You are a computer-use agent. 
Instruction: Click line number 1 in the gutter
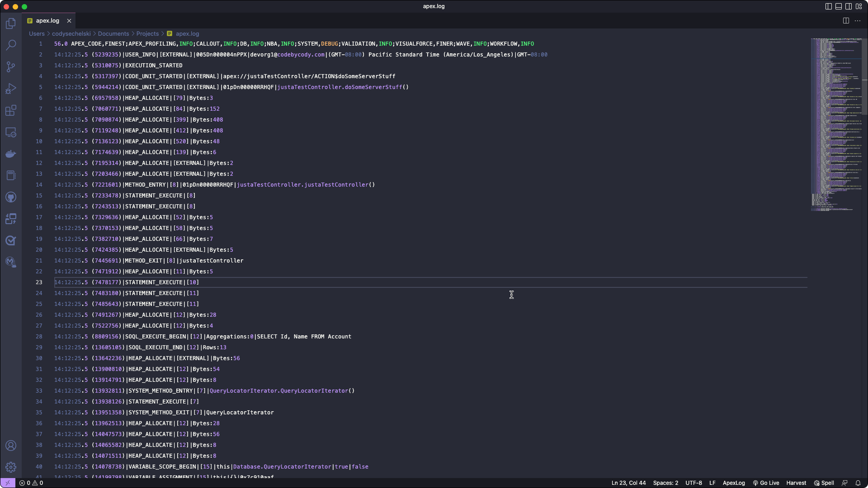pos(40,44)
